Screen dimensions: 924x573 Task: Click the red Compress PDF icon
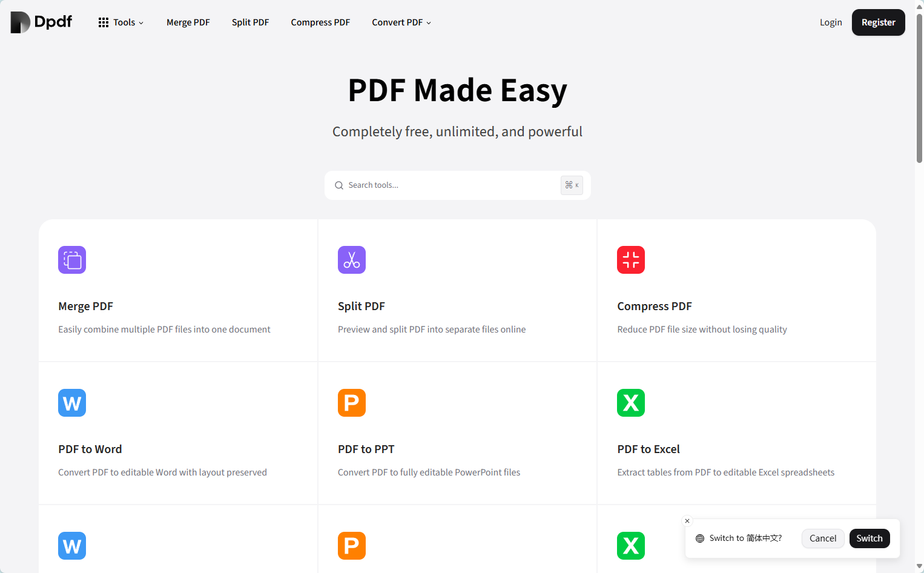click(x=631, y=260)
